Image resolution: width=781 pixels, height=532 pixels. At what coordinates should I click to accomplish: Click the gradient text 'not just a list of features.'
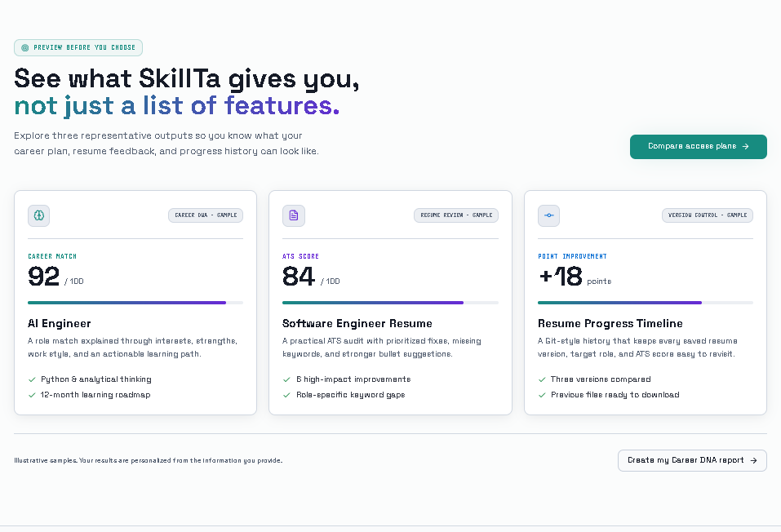click(x=177, y=105)
